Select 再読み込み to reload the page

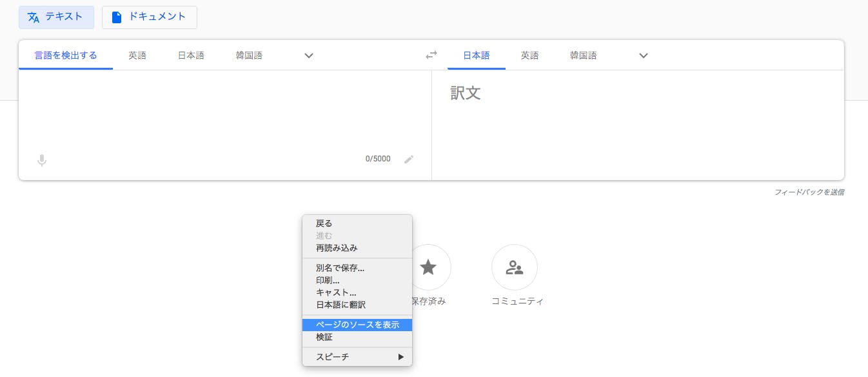pyautogui.click(x=338, y=248)
